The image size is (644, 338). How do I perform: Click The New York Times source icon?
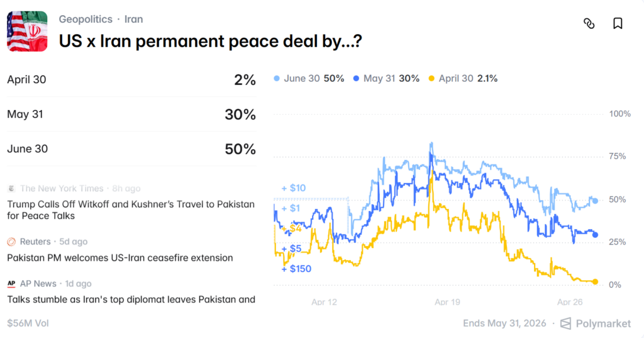pos(11,188)
